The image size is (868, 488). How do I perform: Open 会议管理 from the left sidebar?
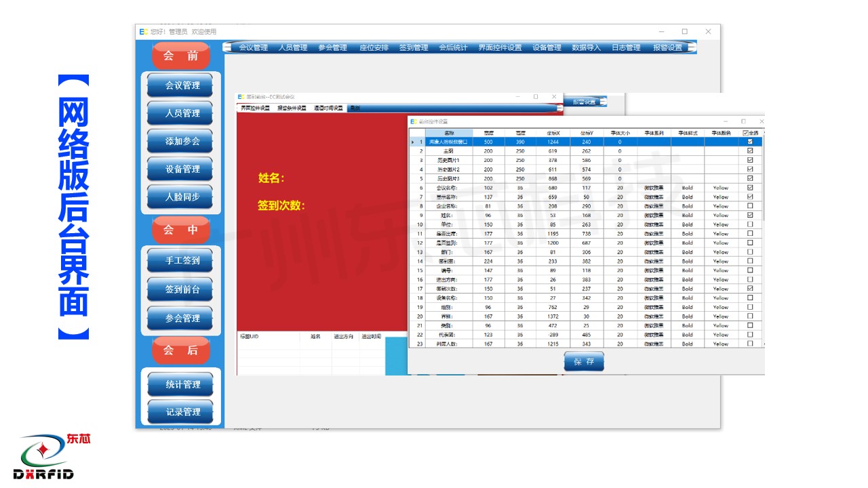click(x=180, y=85)
